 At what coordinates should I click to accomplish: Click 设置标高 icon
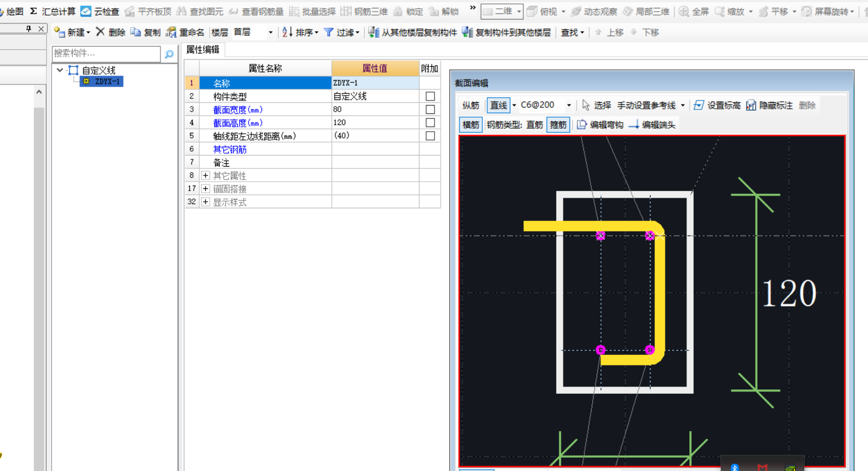click(699, 105)
